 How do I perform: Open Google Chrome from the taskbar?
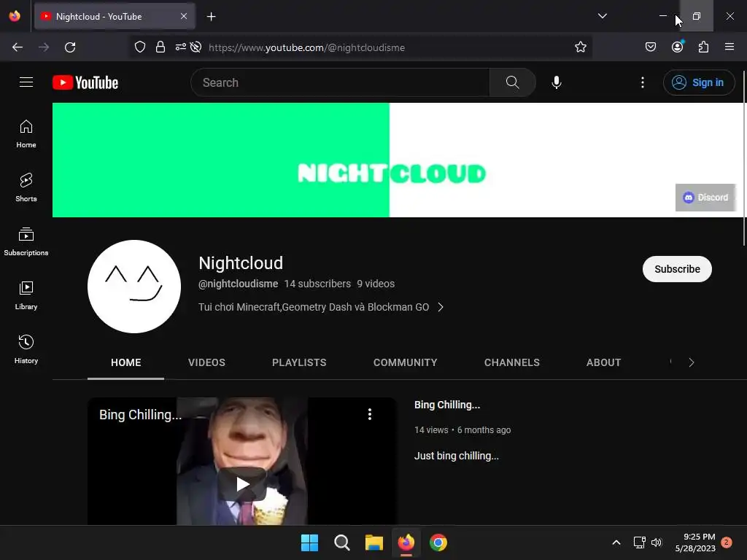coord(438,542)
